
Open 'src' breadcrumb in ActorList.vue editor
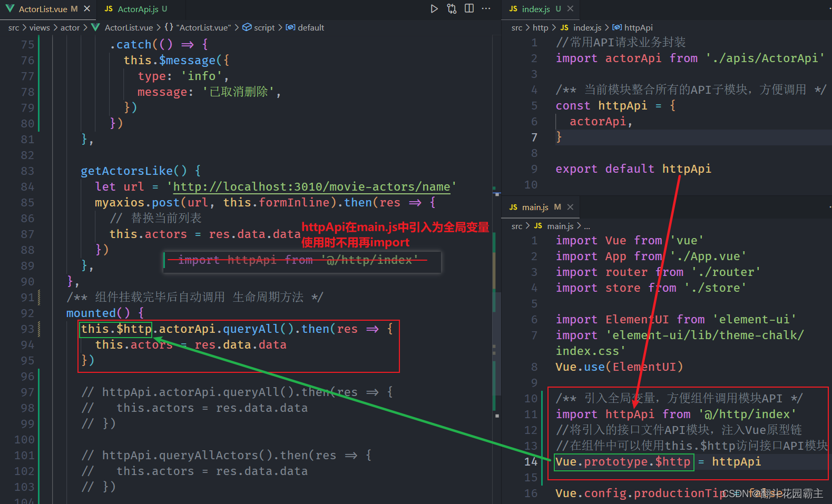14,27
